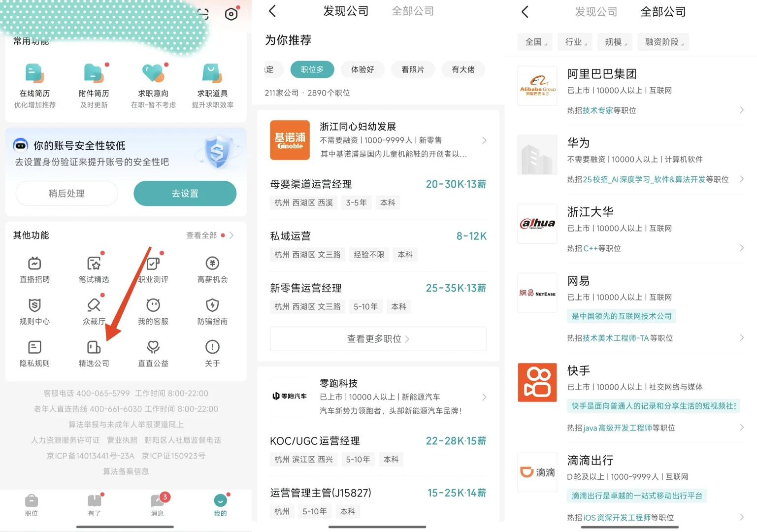The image size is (757, 532).
Task: Open 华为 hot jobs chevron
Action: [x=742, y=179]
